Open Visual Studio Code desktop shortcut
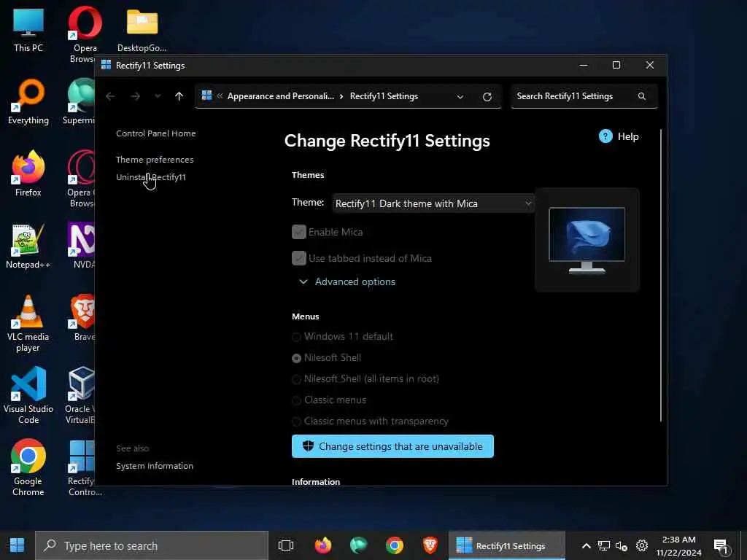 [x=28, y=396]
